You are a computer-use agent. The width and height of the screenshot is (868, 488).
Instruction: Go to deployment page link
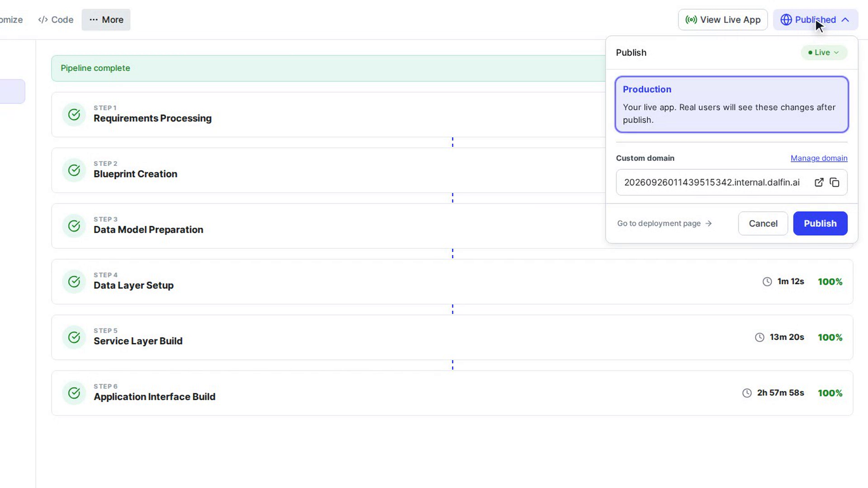click(x=665, y=223)
